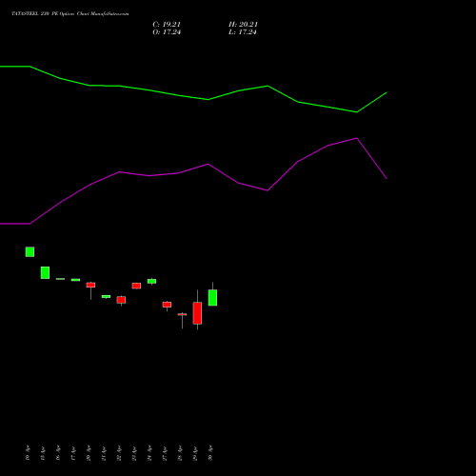Select the red candle above 27 Apr
Screen dimensions: 476x476
pyautogui.click(x=167, y=305)
